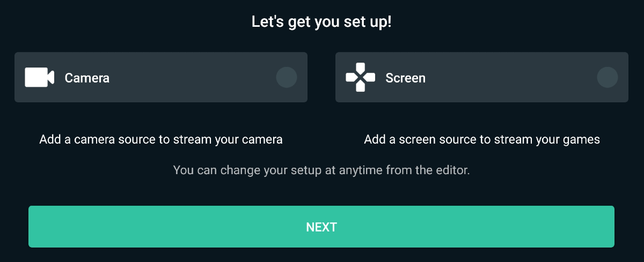644x262 pixels.
Task: Click the NEXT button
Action: tap(321, 227)
